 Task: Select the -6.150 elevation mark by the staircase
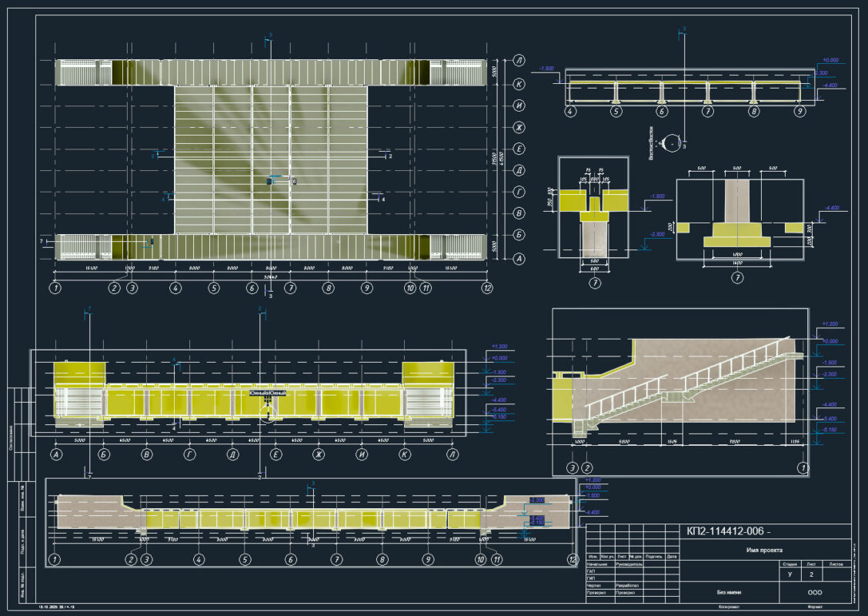point(829,430)
